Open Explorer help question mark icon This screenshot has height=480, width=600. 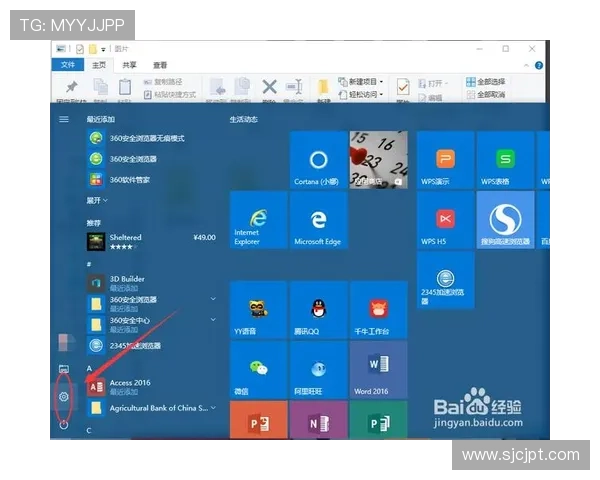[539, 65]
